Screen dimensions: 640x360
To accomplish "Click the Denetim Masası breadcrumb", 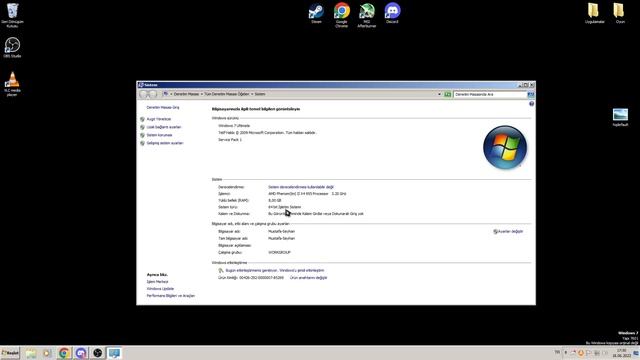I will (x=187, y=94).
